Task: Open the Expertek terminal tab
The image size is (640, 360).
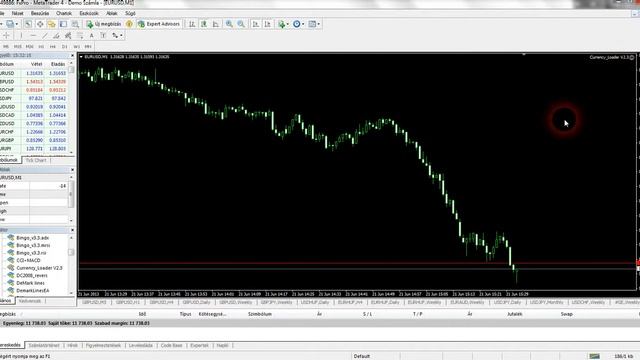Action: tap(199, 346)
